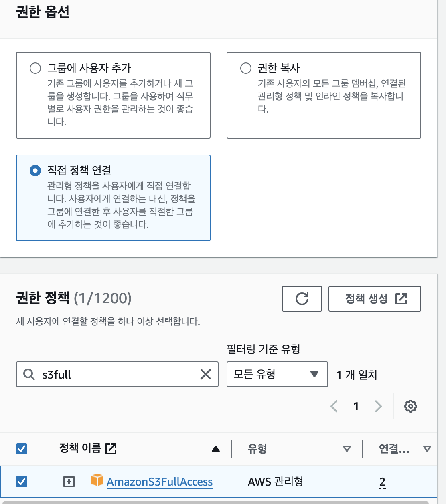The image size is (446, 504).
Task: Go to next page of policies
Action: coord(378,406)
